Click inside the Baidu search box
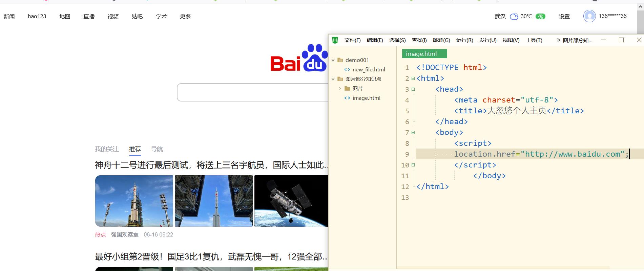 [253, 92]
